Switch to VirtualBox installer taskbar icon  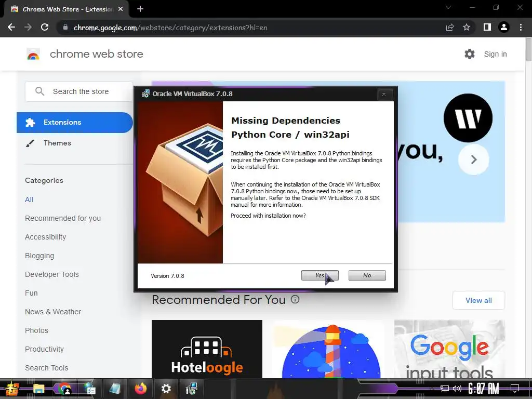coord(191,389)
